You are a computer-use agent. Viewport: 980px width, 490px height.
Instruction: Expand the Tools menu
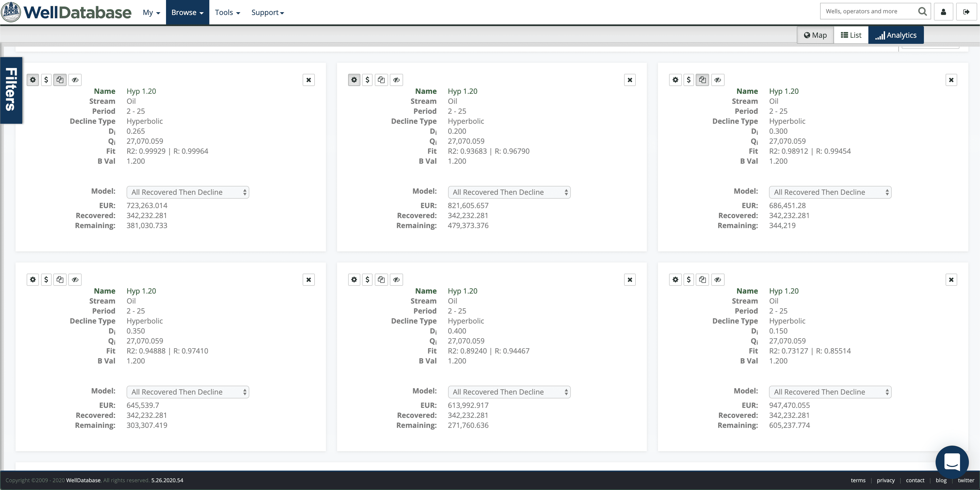[x=227, y=12]
